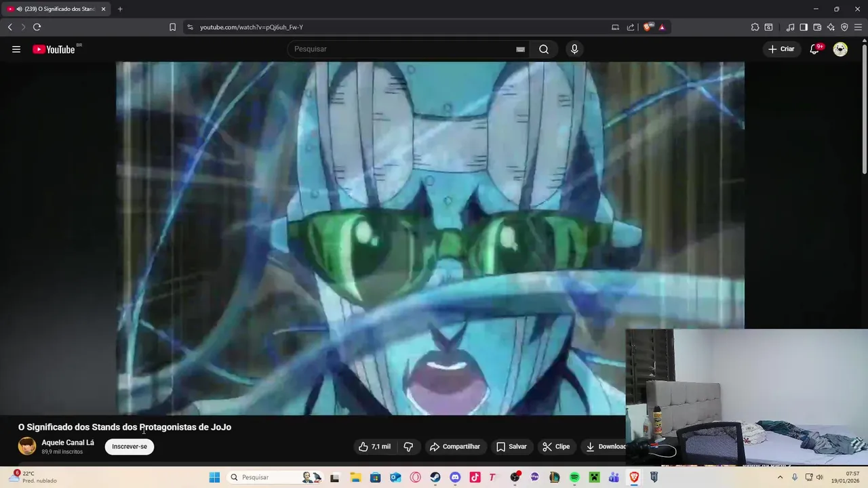Click the YouTube search magnifier button
This screenshot has width=868, height=488.
point(544,49)
